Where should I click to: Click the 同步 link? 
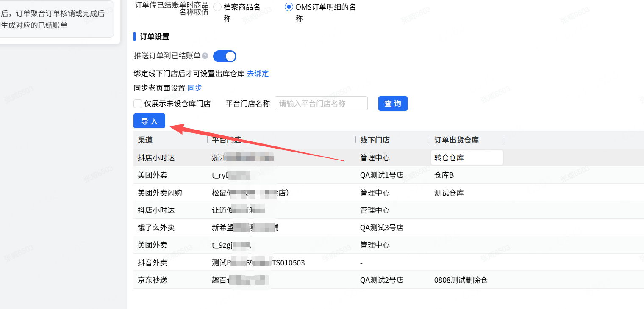(195, 88)
